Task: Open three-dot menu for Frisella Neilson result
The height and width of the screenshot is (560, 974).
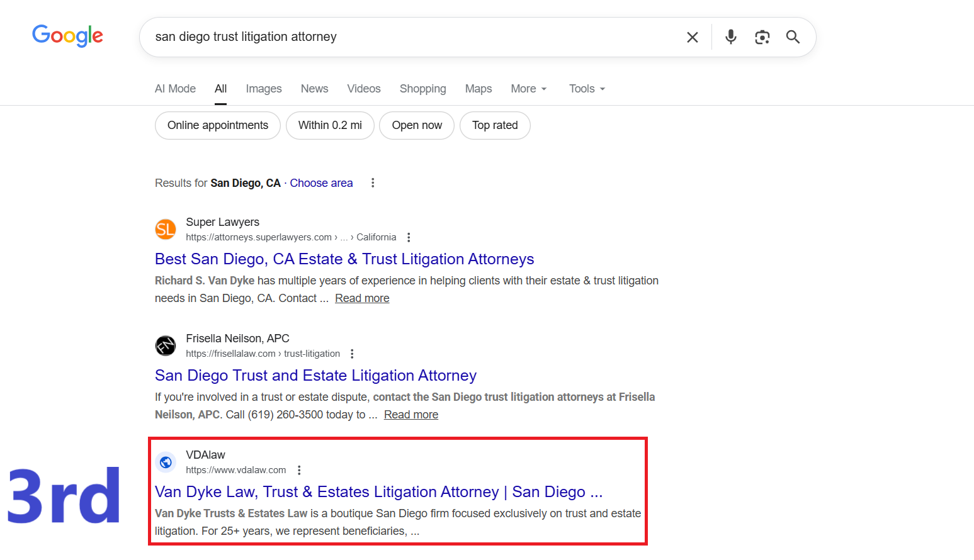Action: (x=352, y=354)
